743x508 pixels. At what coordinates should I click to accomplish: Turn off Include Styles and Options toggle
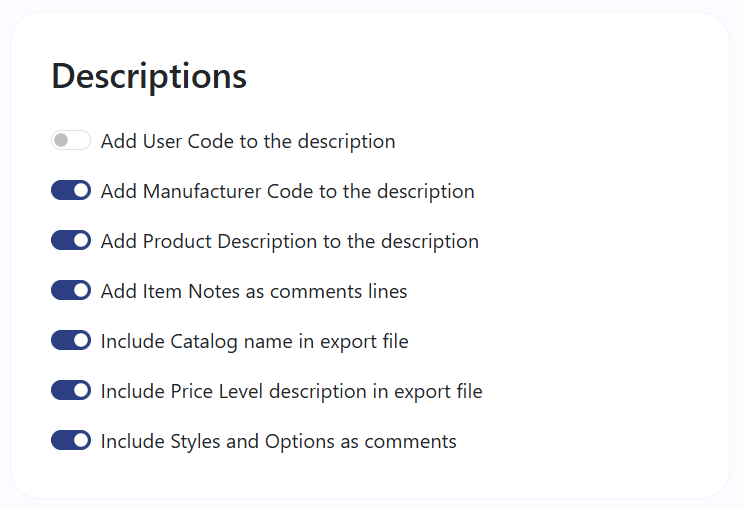(71, 441)
